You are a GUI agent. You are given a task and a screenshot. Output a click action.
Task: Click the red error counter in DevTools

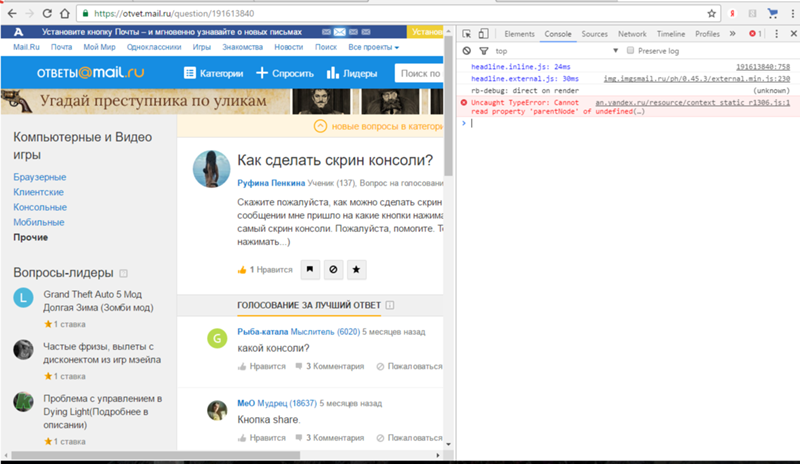coord(756,34)
